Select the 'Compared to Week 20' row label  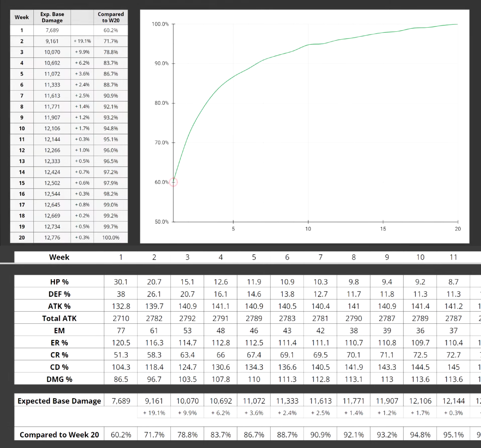click(59, 435)
